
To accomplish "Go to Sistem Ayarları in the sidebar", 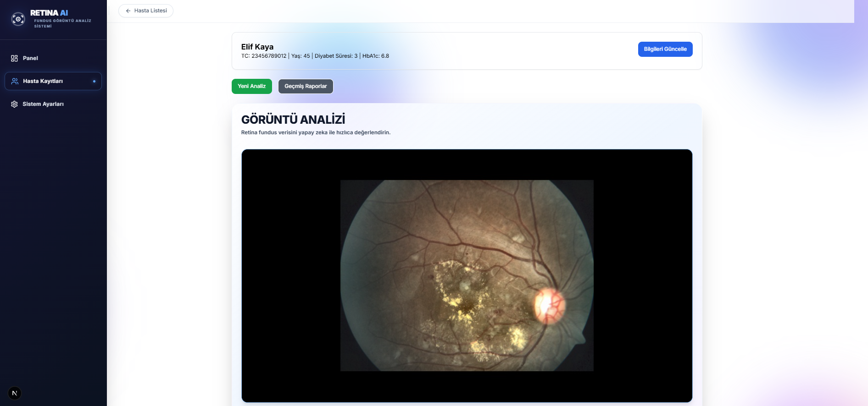I will point(43,104).
